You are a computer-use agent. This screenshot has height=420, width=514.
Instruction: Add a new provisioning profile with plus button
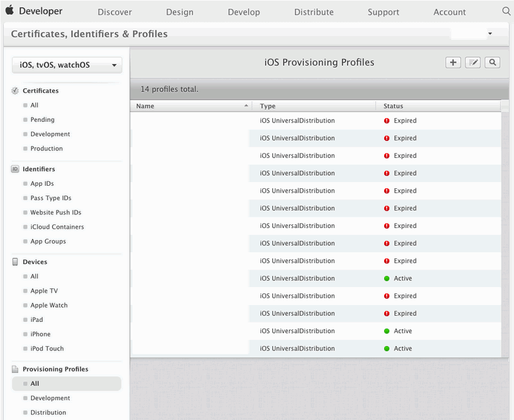point(453,63)
